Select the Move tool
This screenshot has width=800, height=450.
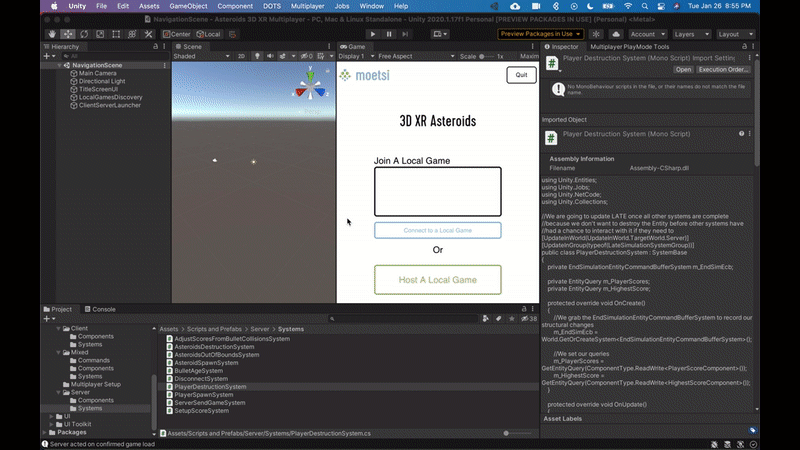(67, 34)
